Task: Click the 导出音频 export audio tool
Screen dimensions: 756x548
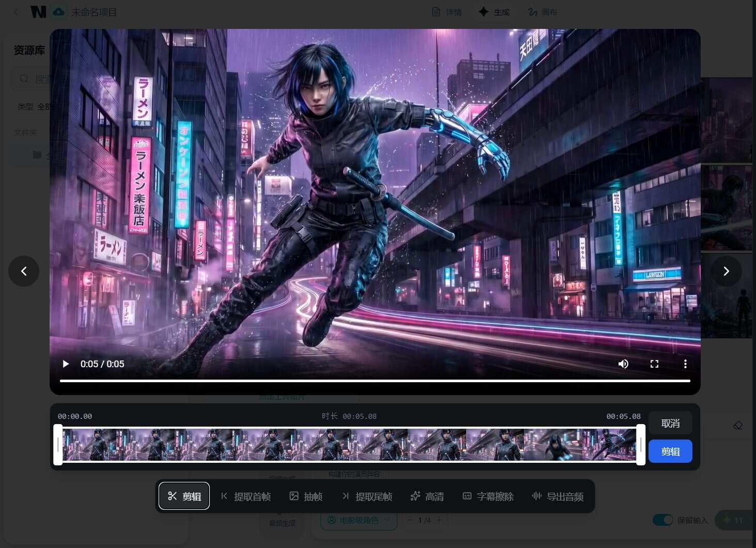Action: (x=558, y=496)
